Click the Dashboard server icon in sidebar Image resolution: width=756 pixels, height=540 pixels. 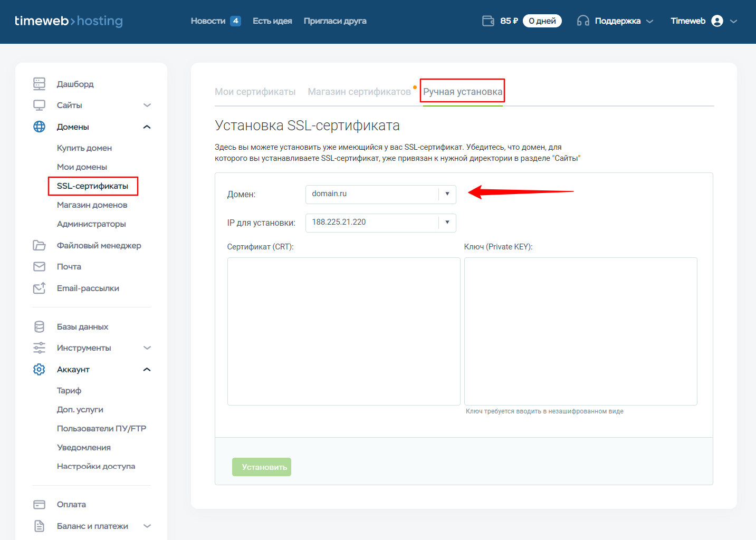point(39,84)
